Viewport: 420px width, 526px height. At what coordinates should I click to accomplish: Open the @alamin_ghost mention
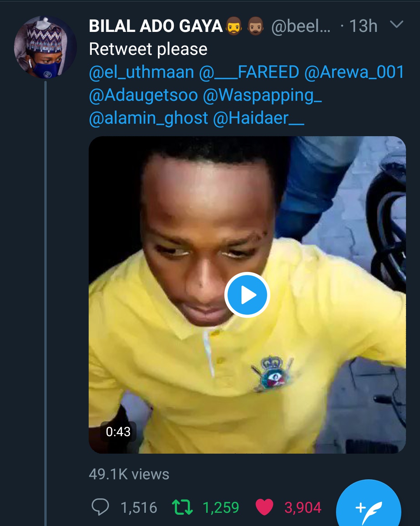tap(149, 118)
